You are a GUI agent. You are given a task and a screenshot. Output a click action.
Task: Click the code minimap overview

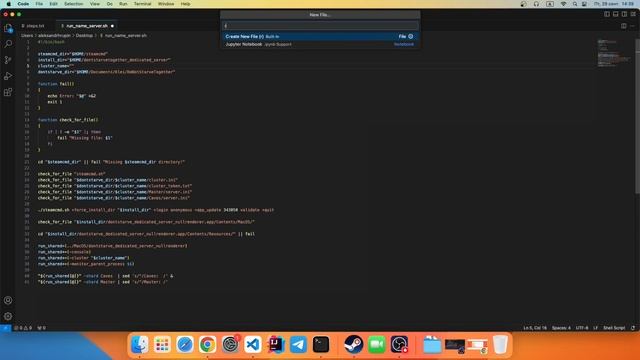point(614,53)
